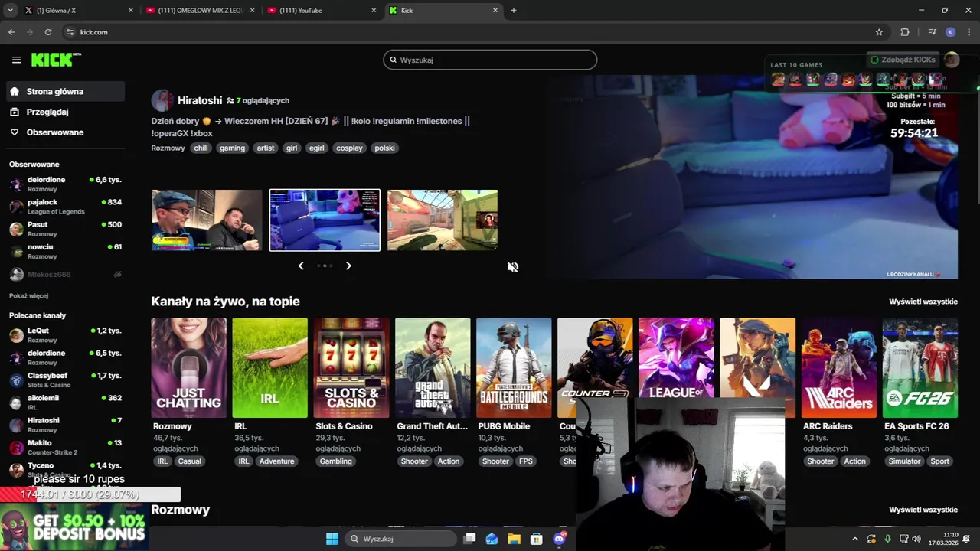Select the Sport tag under EA Sports
The height and width of the screenshot is (551, 980).
pyautogui.click(x=940, y=461)
